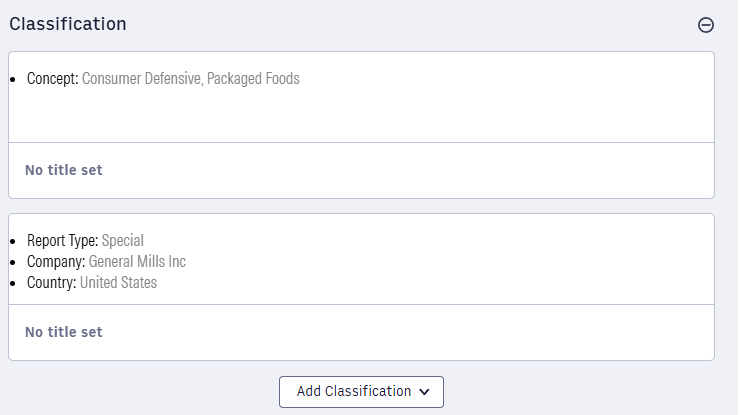Viewport: 740px width, 415px height.
Task: Click the Consumer Defensive, Packaged Foods value
Action: click(191, 78)
